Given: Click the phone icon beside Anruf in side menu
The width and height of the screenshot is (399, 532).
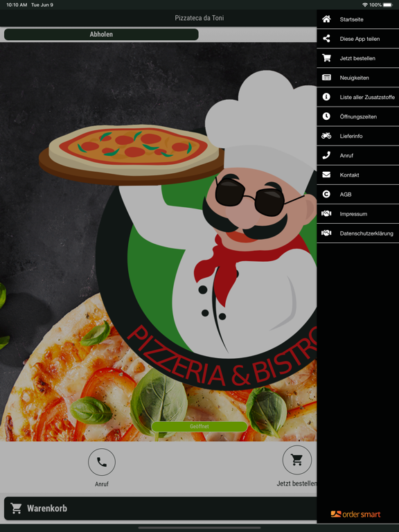Looking at the screenshot, I should pos(326,155).
